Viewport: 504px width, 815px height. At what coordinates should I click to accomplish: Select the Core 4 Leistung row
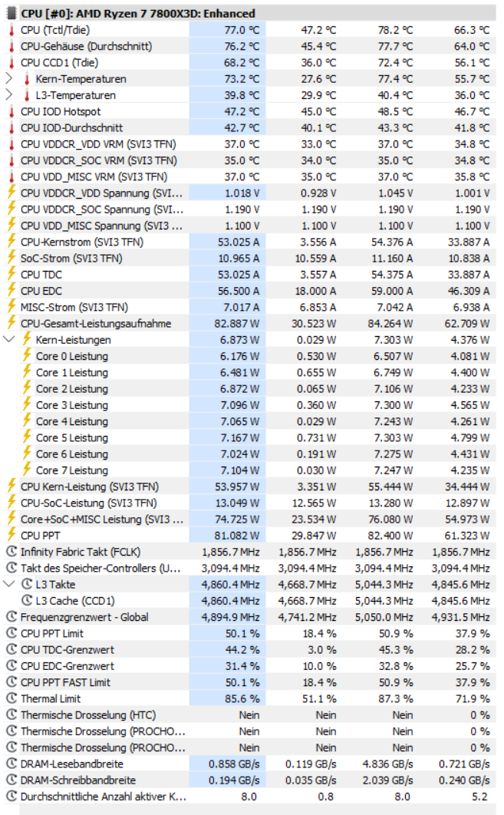coord(250,421)
